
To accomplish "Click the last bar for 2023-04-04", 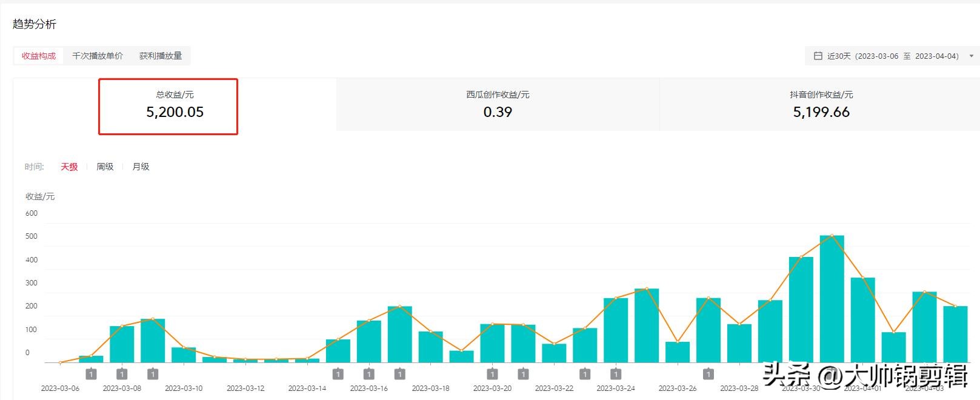I will click(x=955, y=334).
